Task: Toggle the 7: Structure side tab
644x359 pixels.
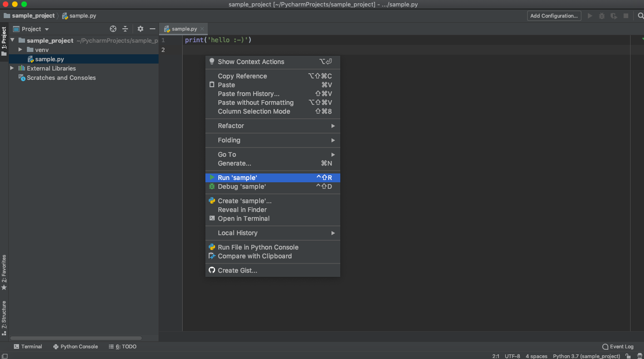Action: [4, 318]
